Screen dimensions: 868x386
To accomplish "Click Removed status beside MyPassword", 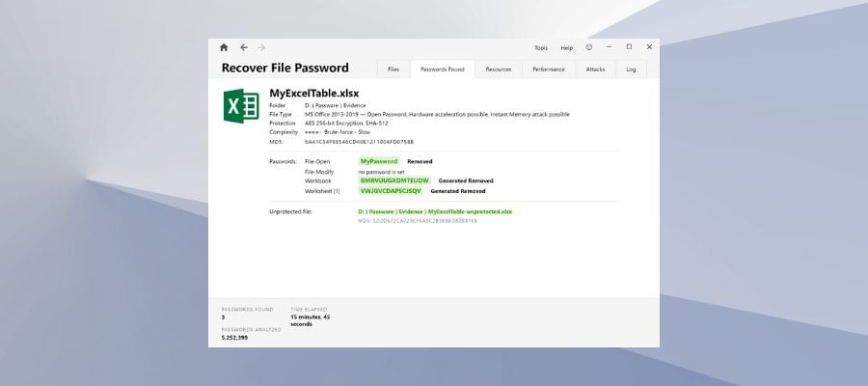I will click(x=420, y=162).
